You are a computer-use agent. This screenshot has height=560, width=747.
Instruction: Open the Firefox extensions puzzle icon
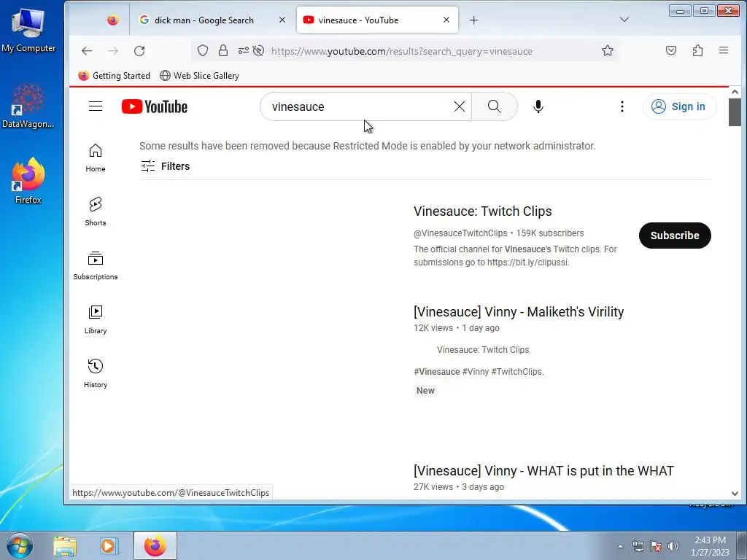pyautogui.click(x=697, y=50)
